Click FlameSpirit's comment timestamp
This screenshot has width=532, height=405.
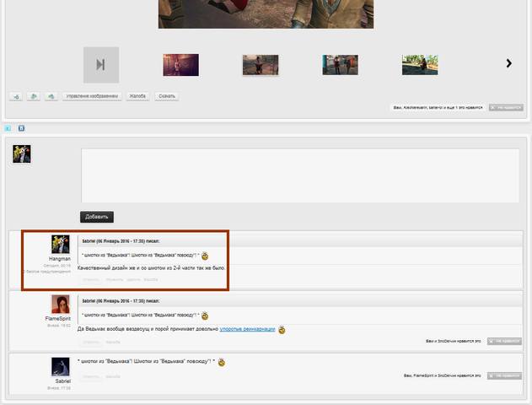(x=59, y=326)
